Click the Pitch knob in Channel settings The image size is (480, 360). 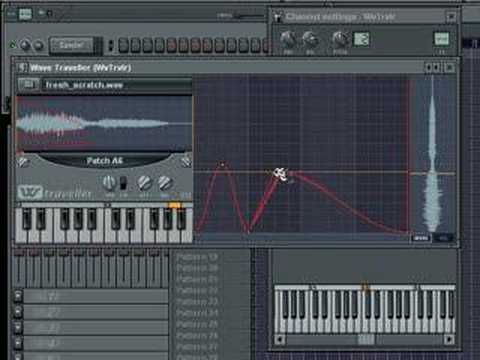point(340,39)
